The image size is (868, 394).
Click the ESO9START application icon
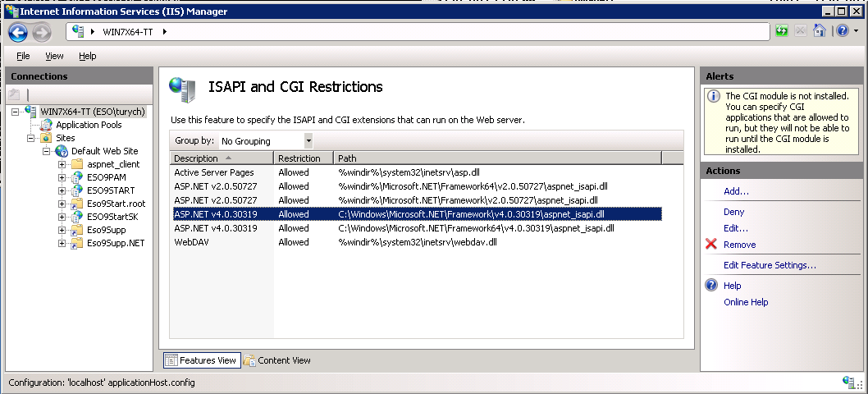pos(77,190)
